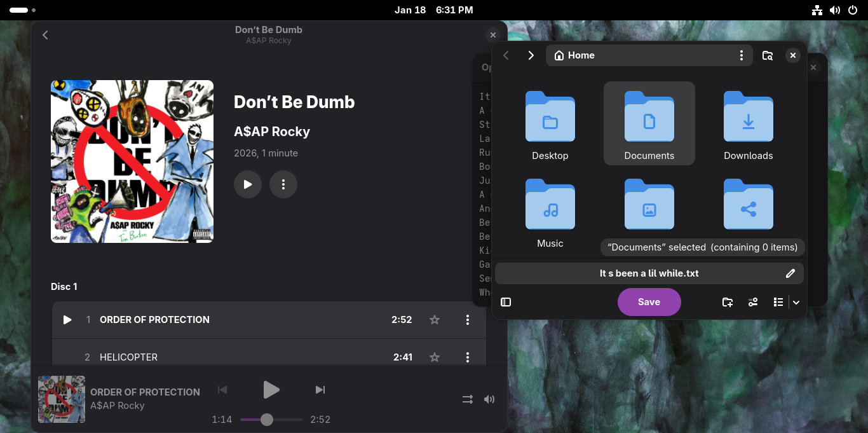Click ORDER OF PROTECTION title in player bar

pyautogui.click(x=145, y=392)
